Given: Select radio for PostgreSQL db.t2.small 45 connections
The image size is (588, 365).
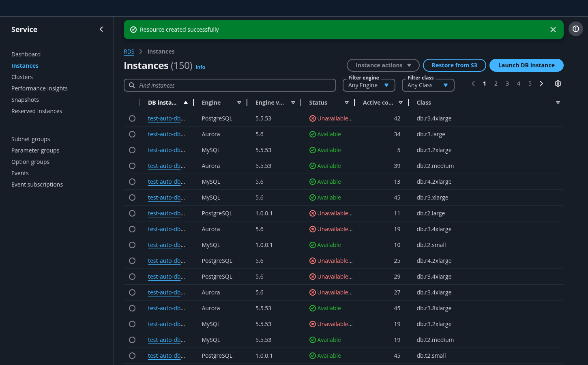Looking at the screenshot, I should point(132,356).
